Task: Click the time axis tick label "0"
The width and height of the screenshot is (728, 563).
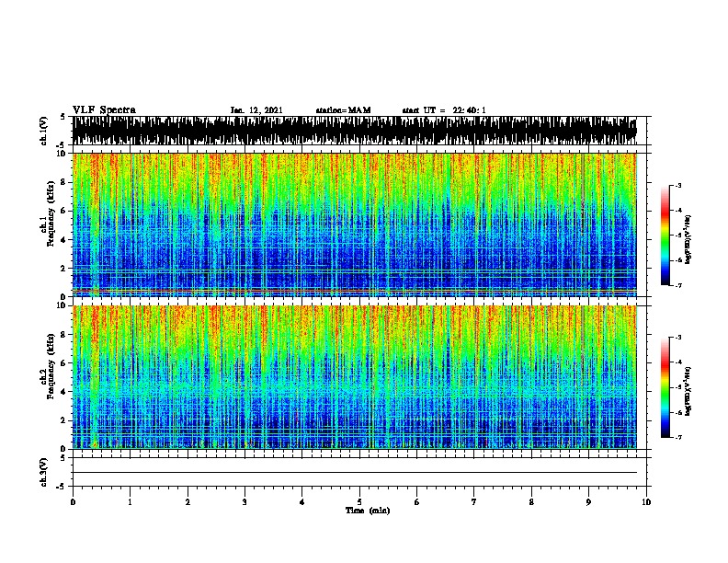Action: (73, 501)
